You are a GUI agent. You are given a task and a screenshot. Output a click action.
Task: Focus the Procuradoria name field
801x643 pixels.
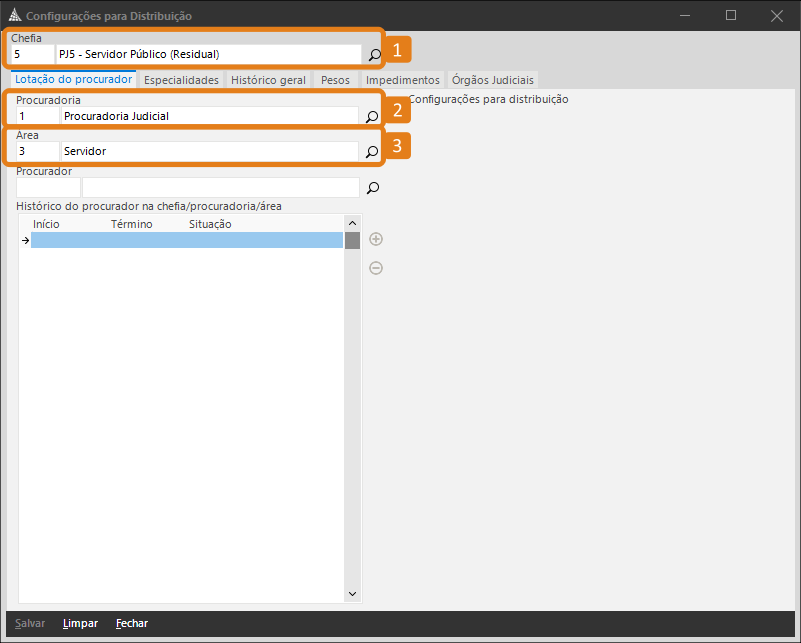(x=208, y=116)
